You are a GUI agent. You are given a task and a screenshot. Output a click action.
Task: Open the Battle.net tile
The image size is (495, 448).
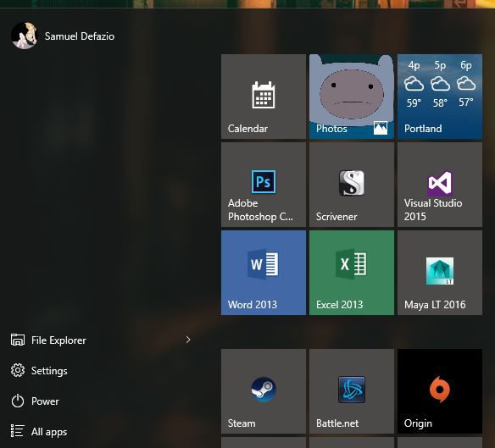point(352,391)
